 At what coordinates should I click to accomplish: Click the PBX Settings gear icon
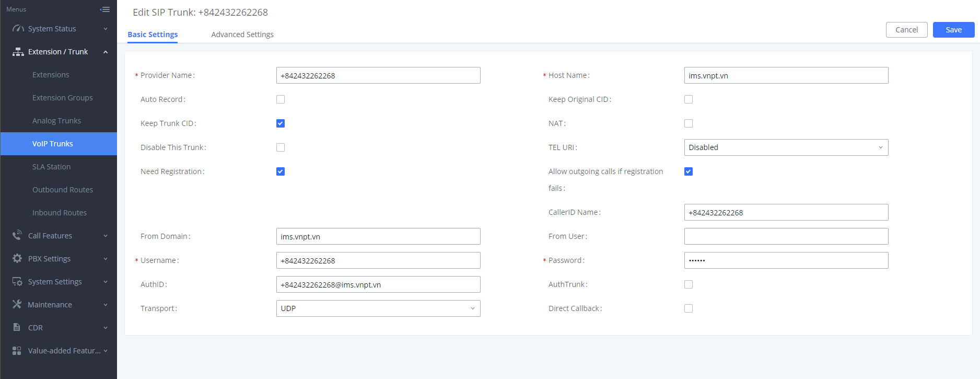click(x=17, y=258)
